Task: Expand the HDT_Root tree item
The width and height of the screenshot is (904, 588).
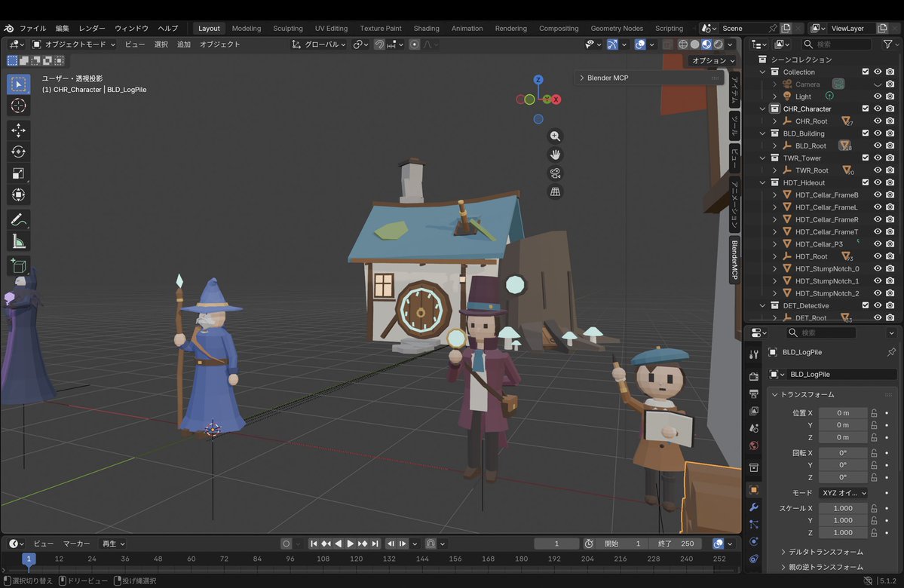Action: coord(775,256)
